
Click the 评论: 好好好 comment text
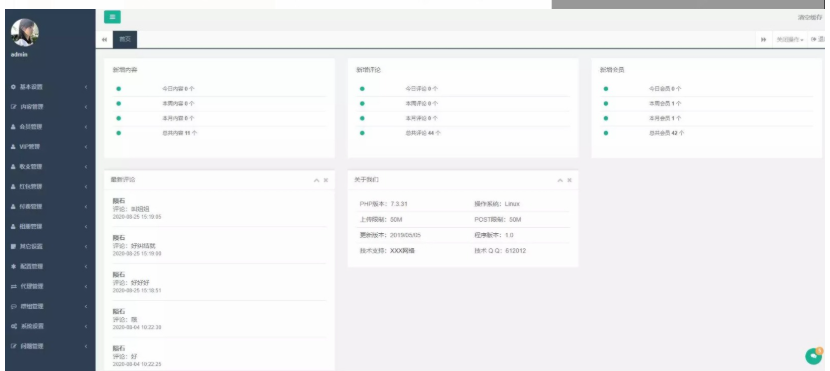coord(131,283)
